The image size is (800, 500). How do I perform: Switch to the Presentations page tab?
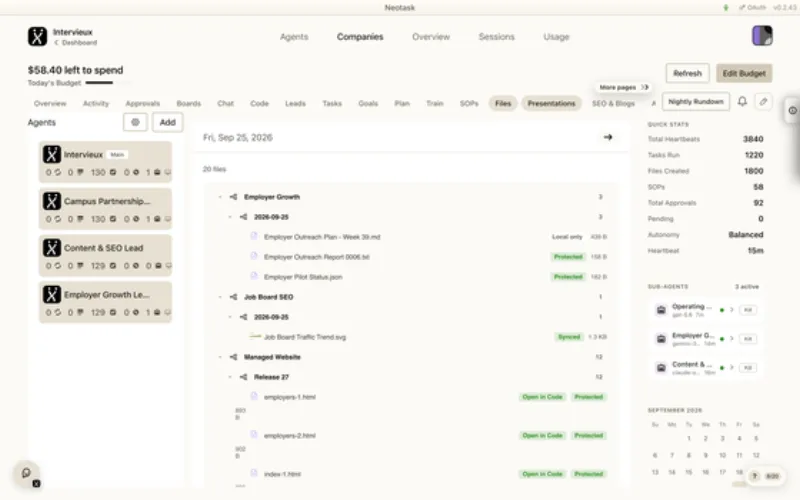tap(552, 104)
